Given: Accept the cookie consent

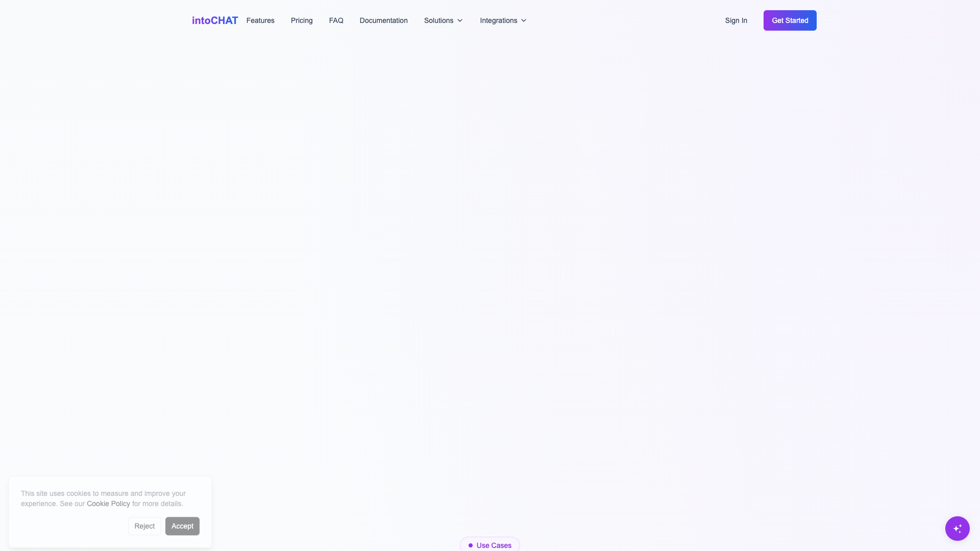Looking at the screenshot, I should tap(182, 526).
